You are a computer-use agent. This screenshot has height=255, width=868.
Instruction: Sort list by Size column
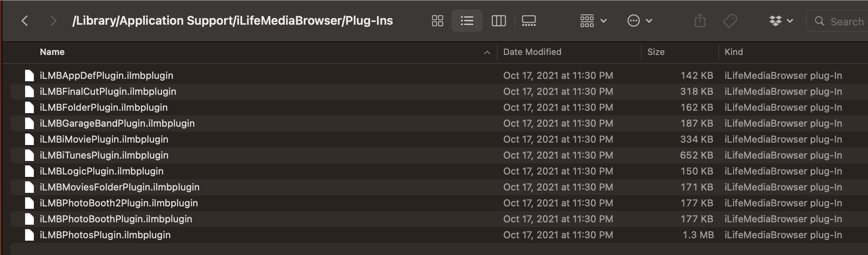click(656, 52)
